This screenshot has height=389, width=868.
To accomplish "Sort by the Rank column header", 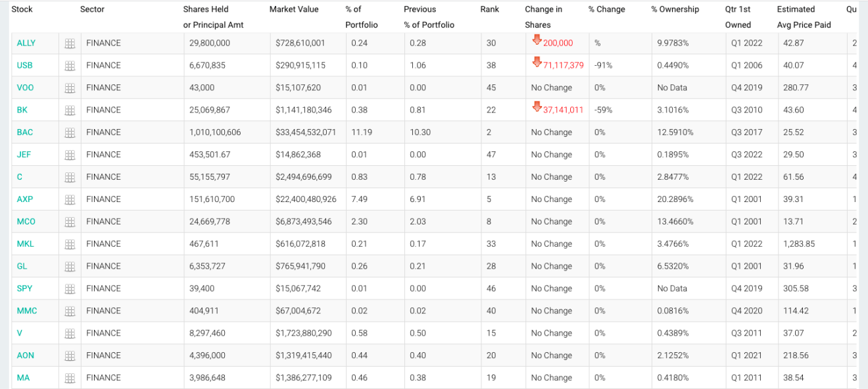I will tap(489, 9).
